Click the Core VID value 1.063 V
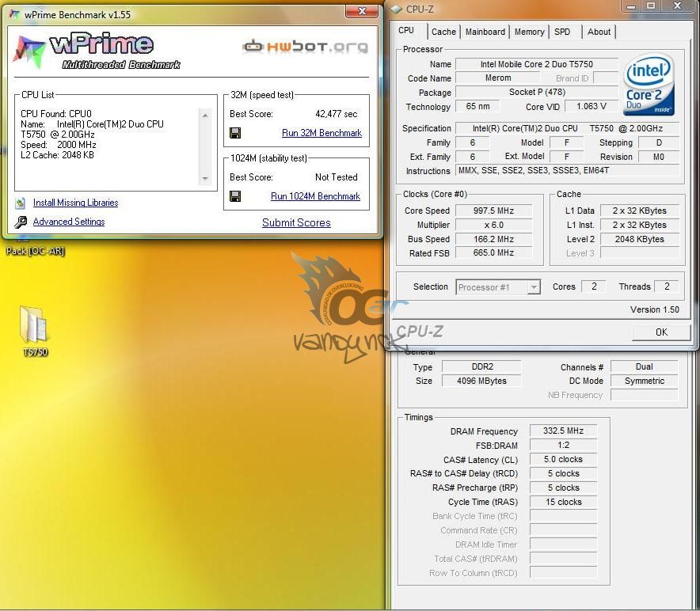Screen dimensions: 700x611 tap(591, 107)
